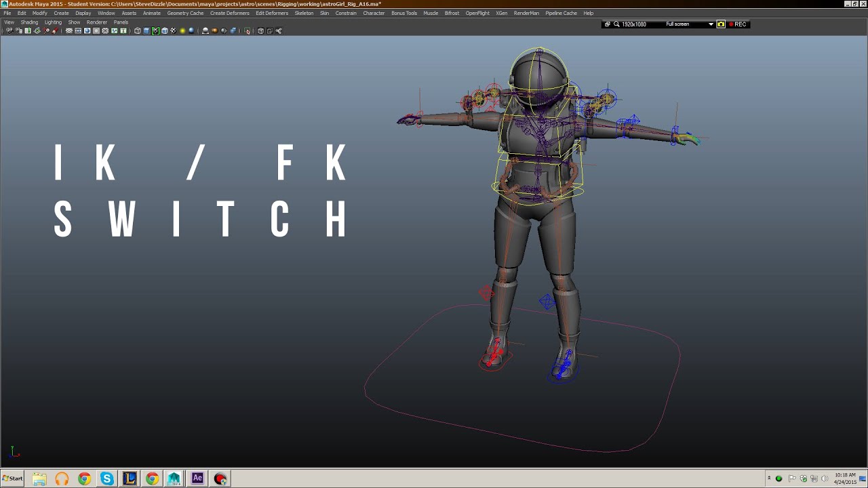
Task: Open League of Legends taskbar icon
Action: tap(130, 479)
